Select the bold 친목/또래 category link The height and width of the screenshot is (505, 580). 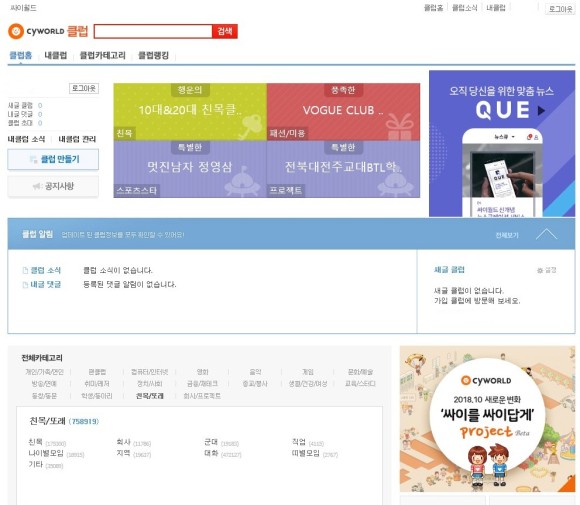[150, 396]
